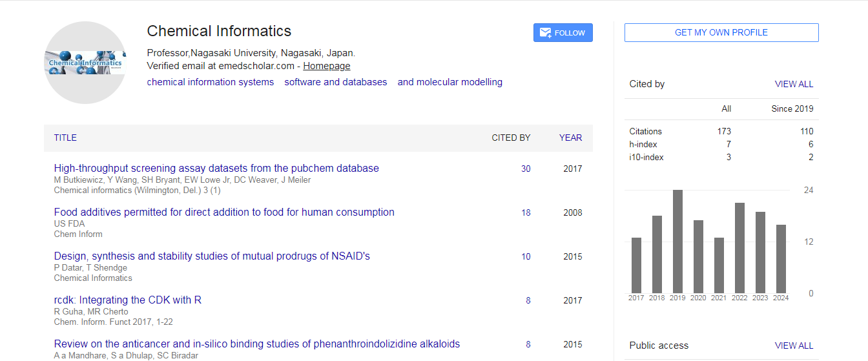Open the software and databases interest tag
The height and width of the screenshot is (361, 868).
point(335,82)
